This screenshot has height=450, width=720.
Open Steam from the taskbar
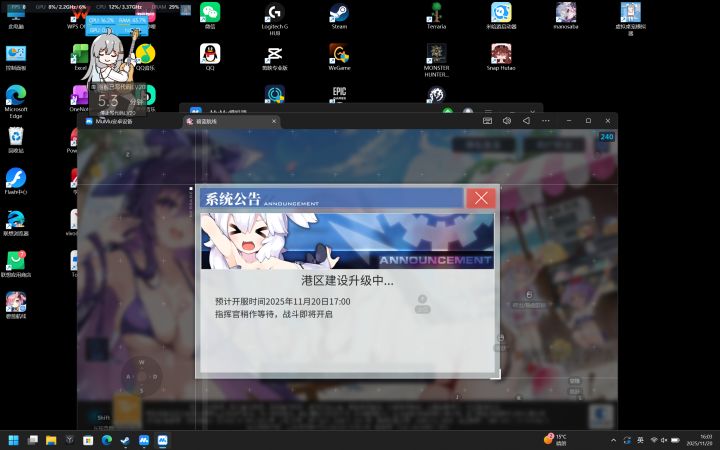[125, 440]
